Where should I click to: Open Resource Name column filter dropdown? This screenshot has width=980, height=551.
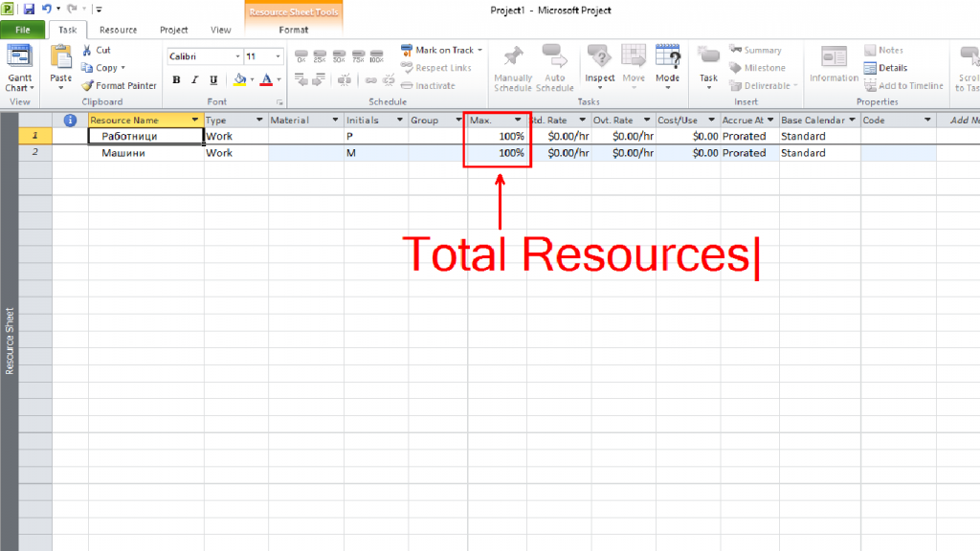pos(195,120)
